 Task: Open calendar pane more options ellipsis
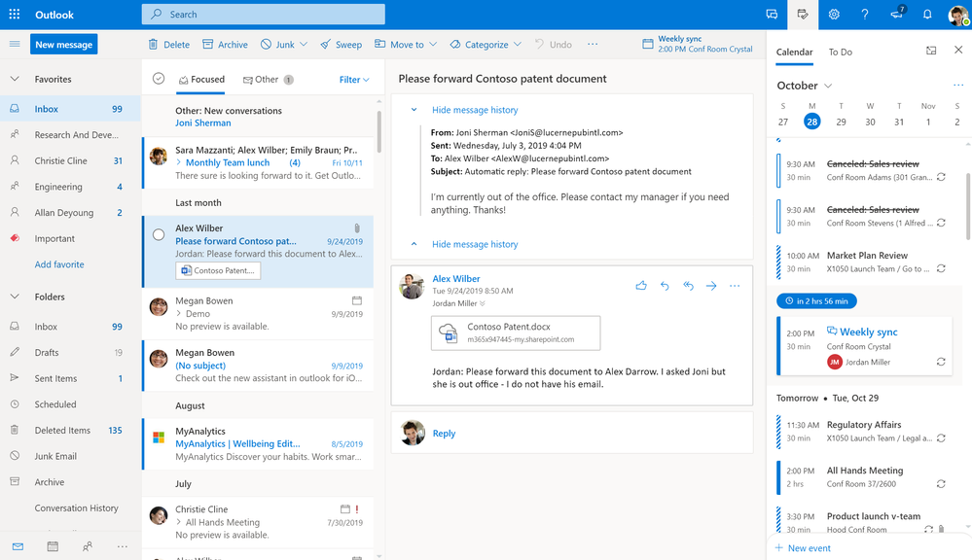[x=958, y=86]
